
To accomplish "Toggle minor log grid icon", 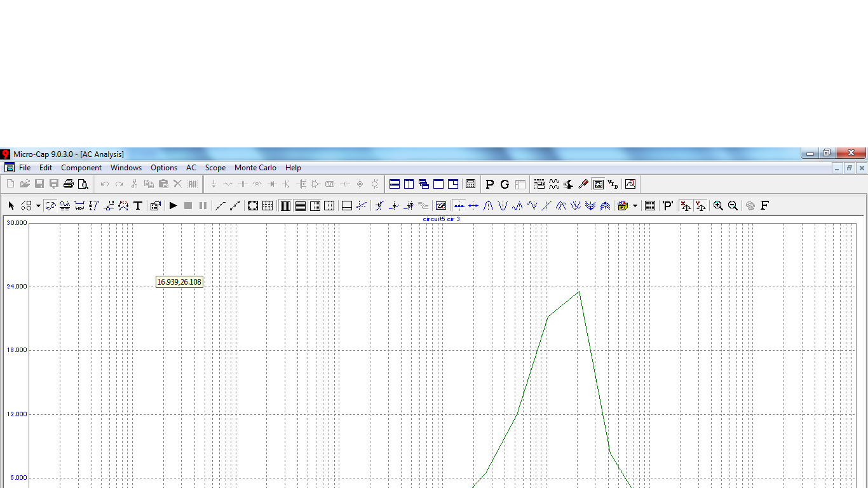I will click(x=315, y=206).
